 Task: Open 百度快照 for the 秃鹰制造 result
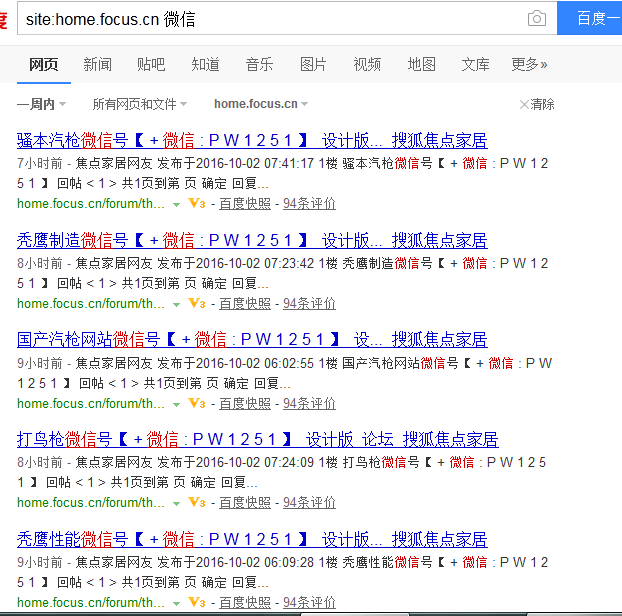pos(245,304)
